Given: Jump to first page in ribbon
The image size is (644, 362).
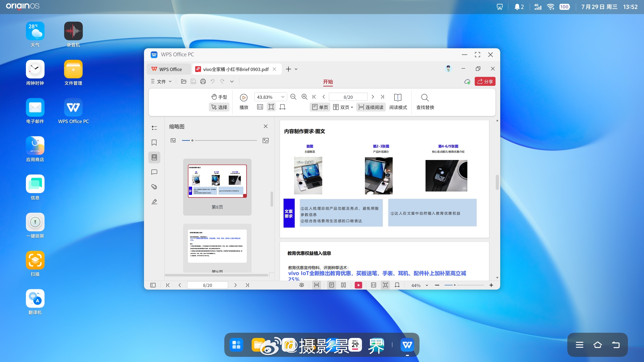Looking at the screenshot, I should 314,97.
